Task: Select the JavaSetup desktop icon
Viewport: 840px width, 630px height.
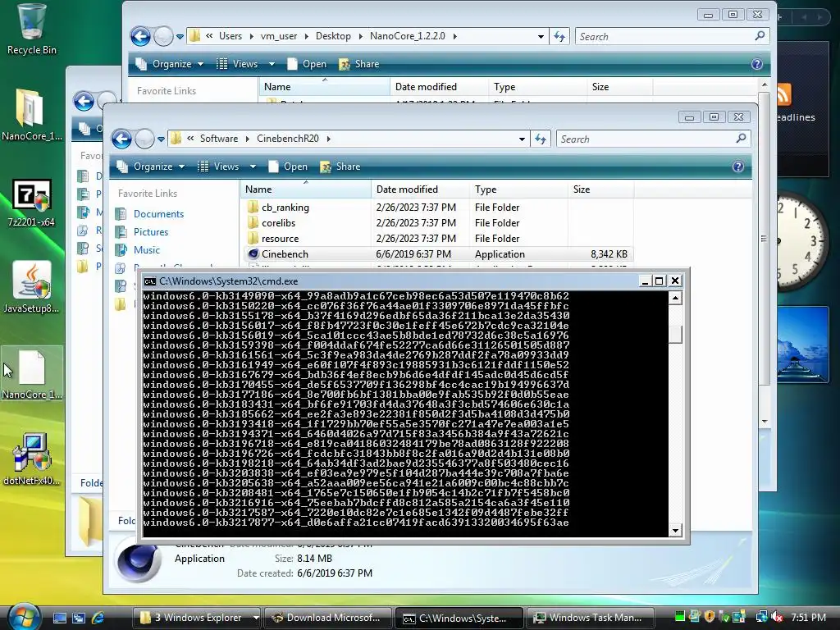Action: pos(31,287)
